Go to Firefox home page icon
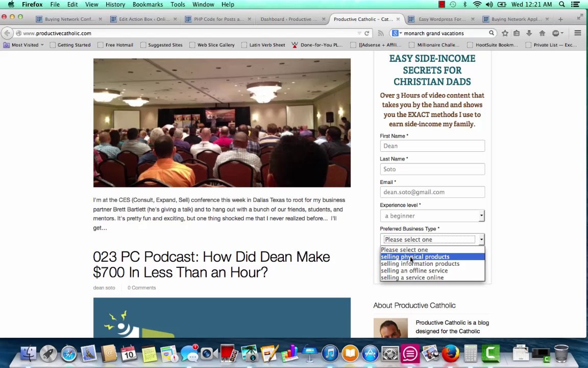 click(542, 33)
